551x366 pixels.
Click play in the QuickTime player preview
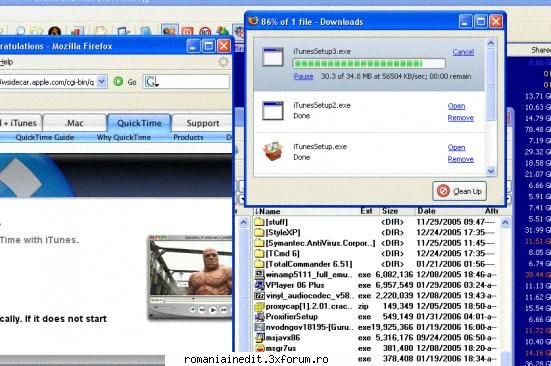(x=213, y=310)
